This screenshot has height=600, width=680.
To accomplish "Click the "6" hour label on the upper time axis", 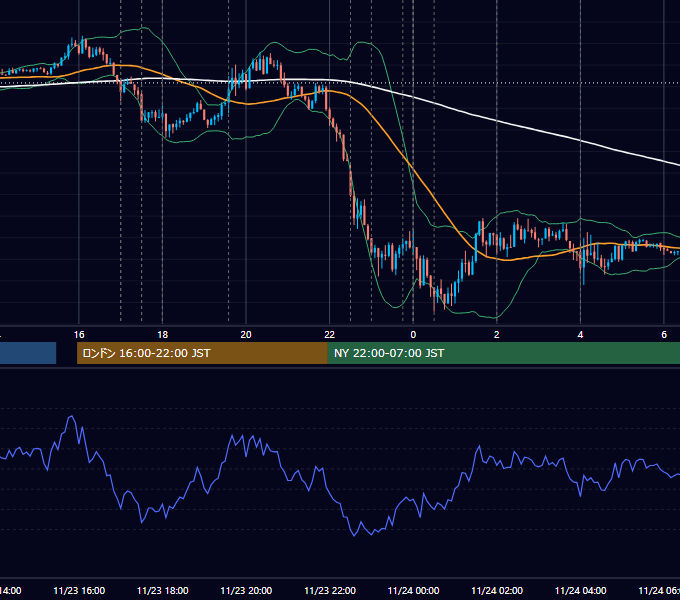I will coord(664,335).
